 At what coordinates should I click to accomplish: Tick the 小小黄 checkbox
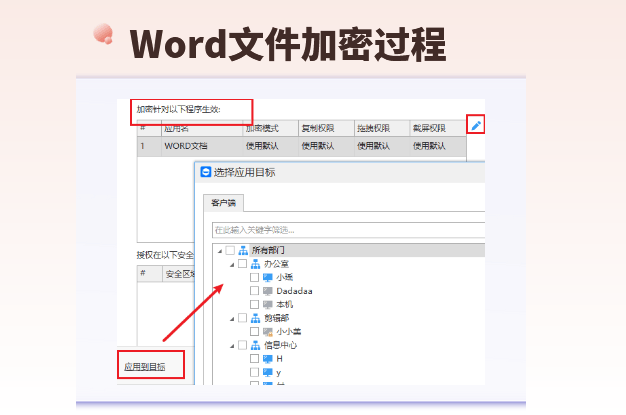tap(254, 332)
